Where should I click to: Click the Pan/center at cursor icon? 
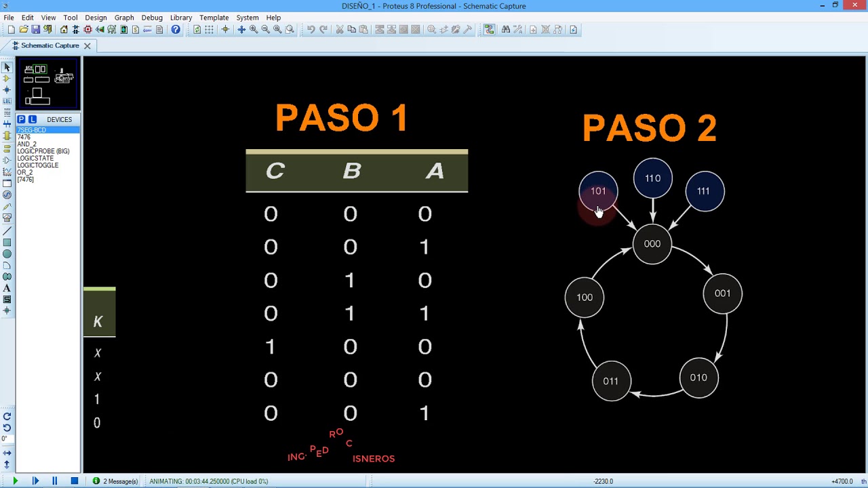(x=241, y=30)
